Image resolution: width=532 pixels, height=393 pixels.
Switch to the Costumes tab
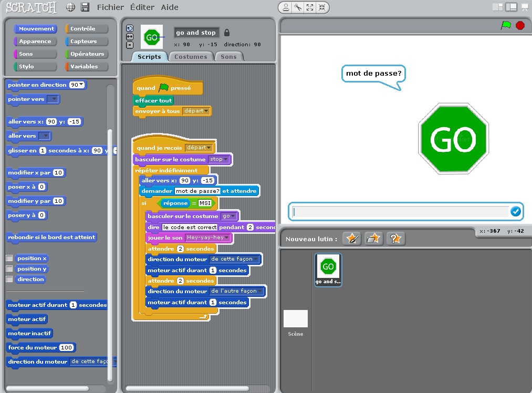(x=191, y=57)
